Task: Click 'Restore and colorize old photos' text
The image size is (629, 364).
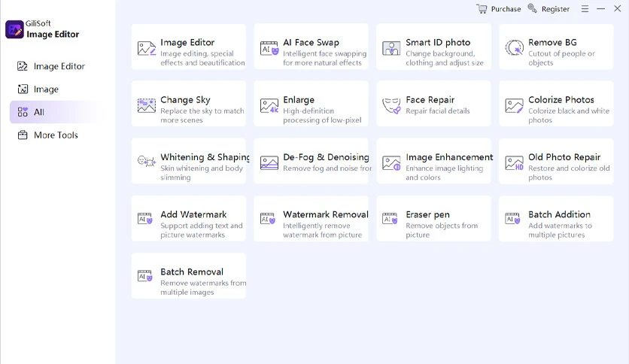Action: click(x=569, y=173)
